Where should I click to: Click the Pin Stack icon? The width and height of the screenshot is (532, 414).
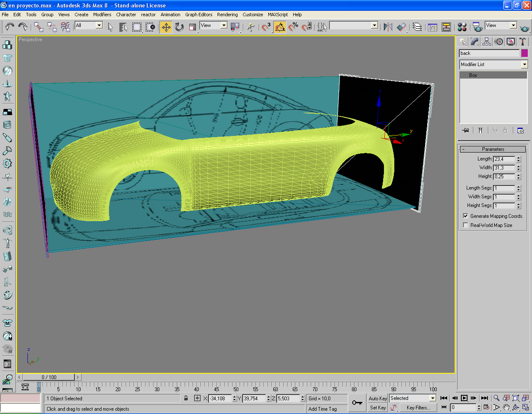(x=465, y=131)
